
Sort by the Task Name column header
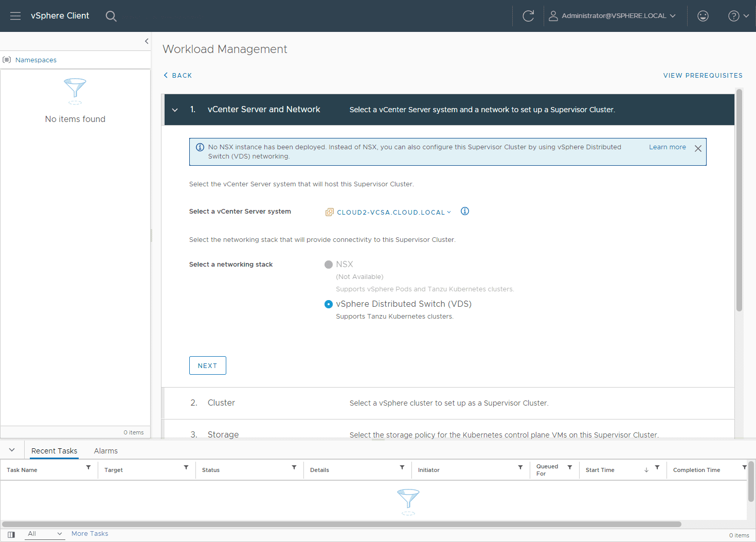click(22, 470)
